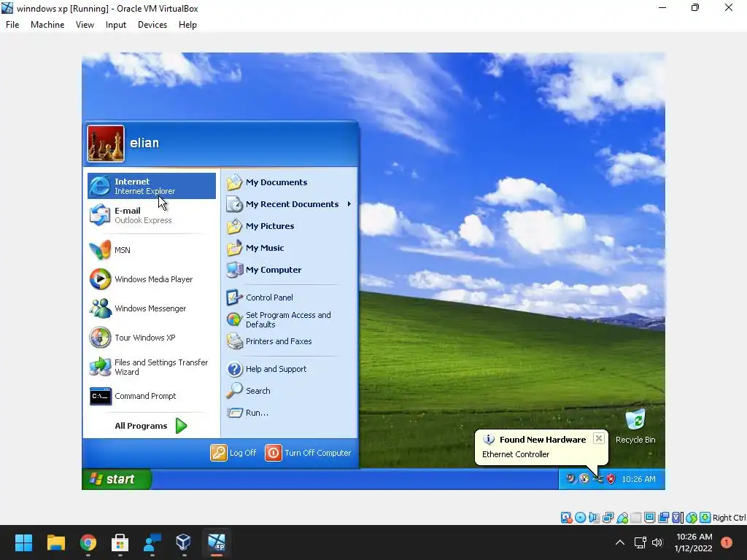Open VirtualBox Machine menu
The image size is (747, 560).
coord(47,25)
